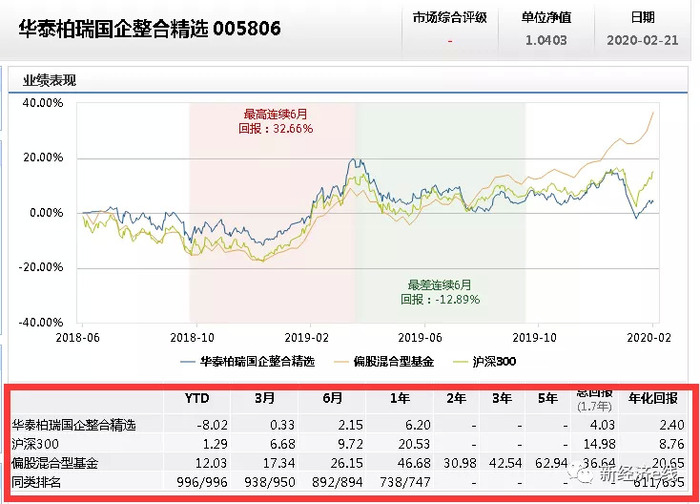Click 沪深300 1-year value 20.53

[x=415, y=444]
